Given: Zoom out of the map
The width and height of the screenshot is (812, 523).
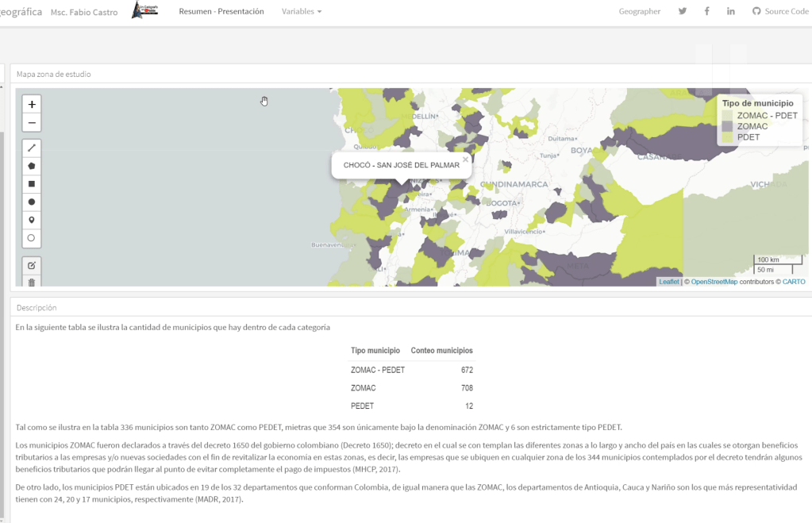Looking at the screenshot, I should click(x=32, y=123).
